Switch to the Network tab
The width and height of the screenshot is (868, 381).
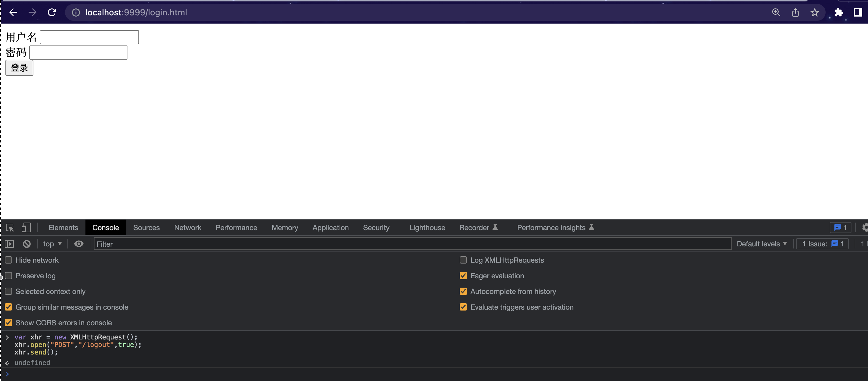point(187,228)
